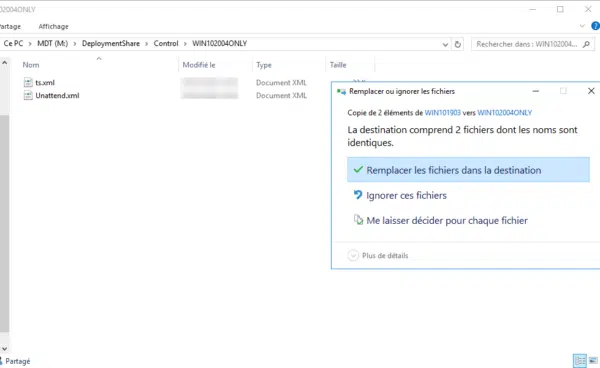Expand the ribbon with the chevron
Screen dimensions: 600x368
pos(582,26)
